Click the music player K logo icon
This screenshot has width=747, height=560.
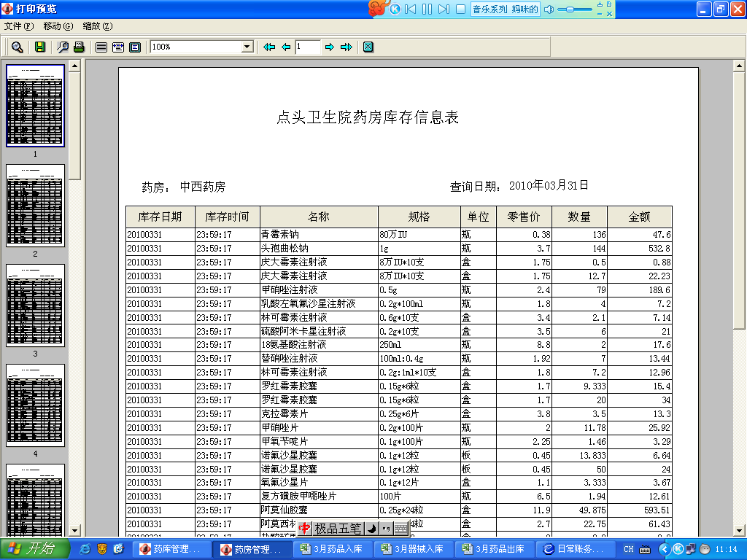coord(395,9)
